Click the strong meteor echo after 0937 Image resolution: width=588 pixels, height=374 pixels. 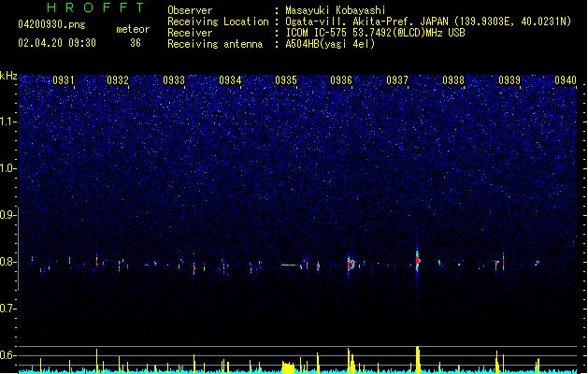[x=418, y=260]
